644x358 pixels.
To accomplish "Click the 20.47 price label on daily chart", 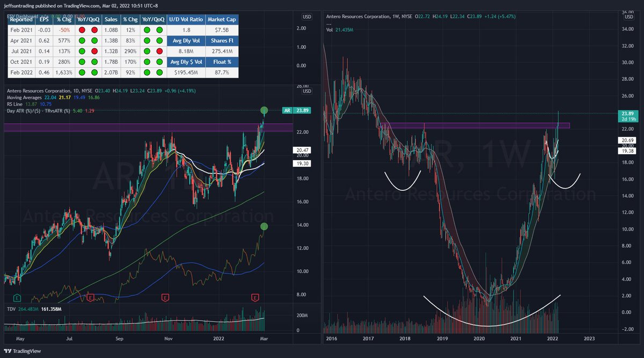I will tap(302, 151).
